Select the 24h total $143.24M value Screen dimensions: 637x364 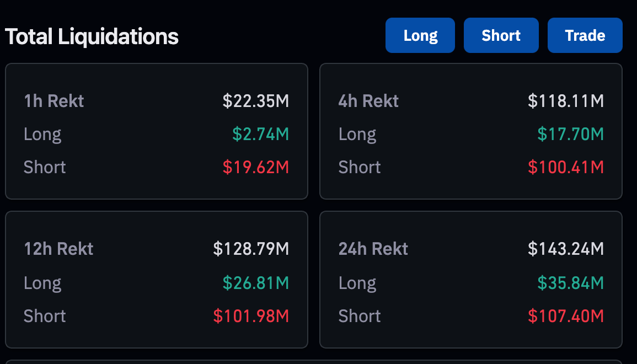[x=566, y=249]
